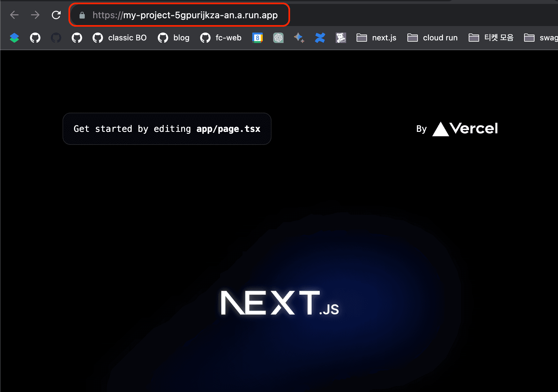Click the By Vercel logo link
558x392 pixels.
click(x=457, y=129)
